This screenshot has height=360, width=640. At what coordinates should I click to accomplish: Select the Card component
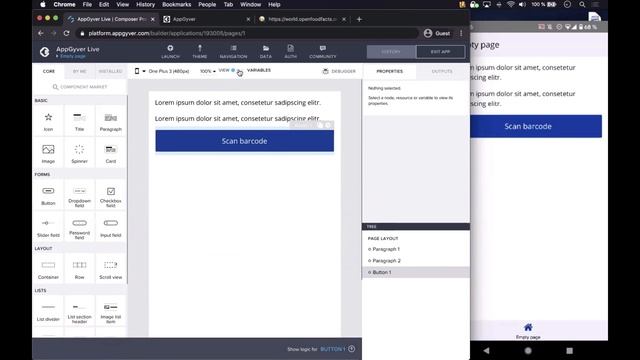pyautogui.click(x=111, y=154)
